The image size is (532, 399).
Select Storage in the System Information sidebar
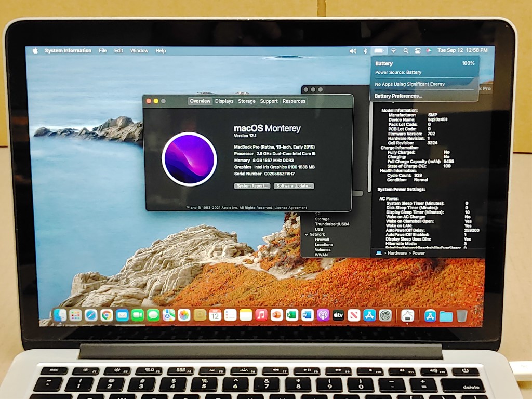[x=322, y=219]
